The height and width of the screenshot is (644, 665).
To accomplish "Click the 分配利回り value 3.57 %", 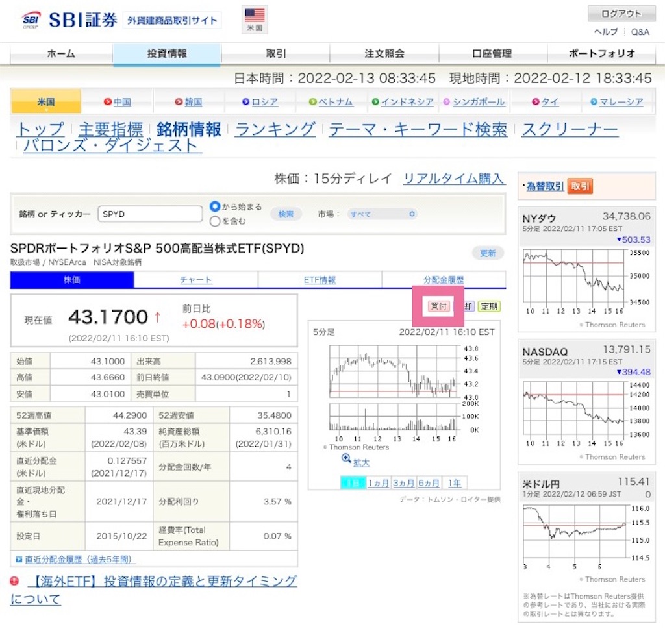I will (x=277, y=502).
